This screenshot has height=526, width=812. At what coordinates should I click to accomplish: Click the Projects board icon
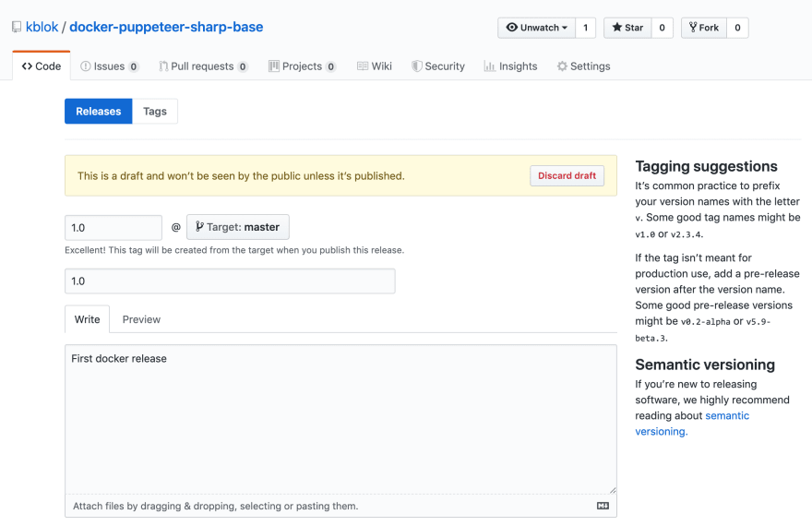(x=273, y=66)
